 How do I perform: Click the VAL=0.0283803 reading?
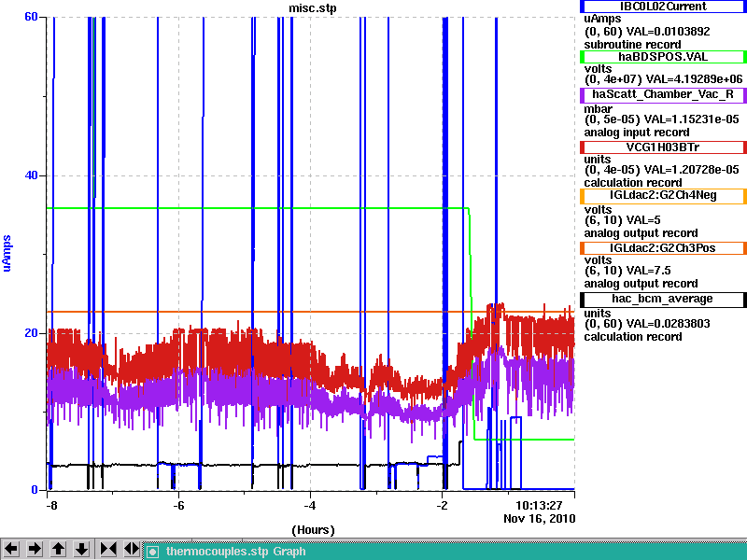point(668,324)
